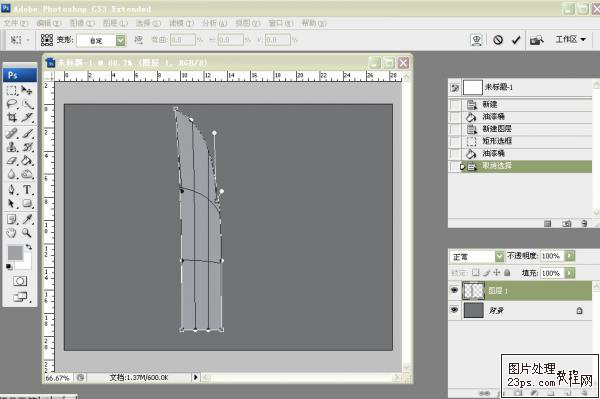Image resolution: width=600 pixels, height=399 pixels.
Task: Open the 图像 menu
Action: 82,23
